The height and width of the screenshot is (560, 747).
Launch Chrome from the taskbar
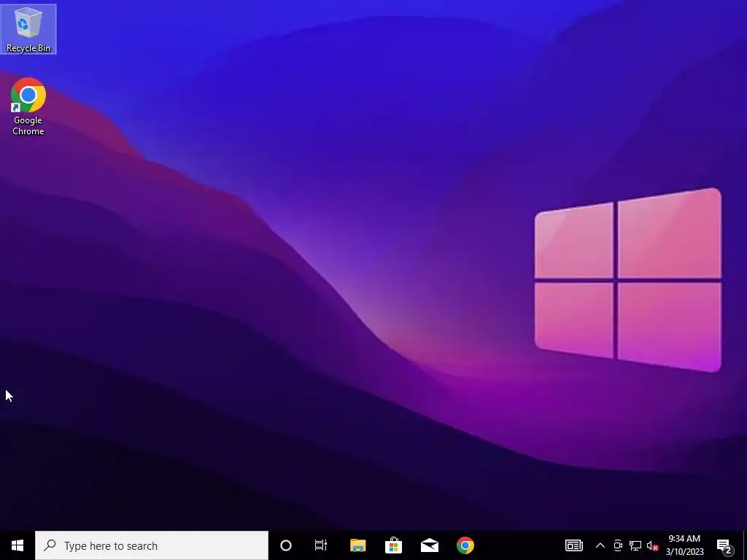(465, 545)
